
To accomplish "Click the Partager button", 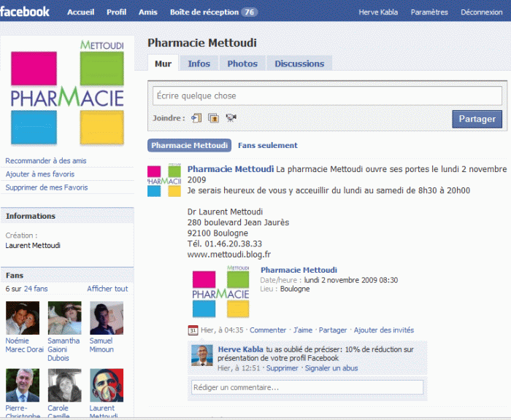I will point(477,119).
